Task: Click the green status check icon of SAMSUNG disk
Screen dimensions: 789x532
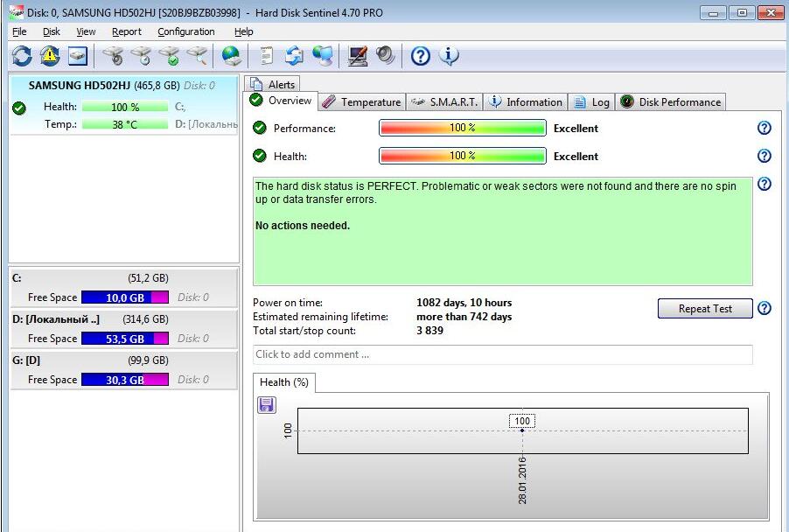Action: 19,108
